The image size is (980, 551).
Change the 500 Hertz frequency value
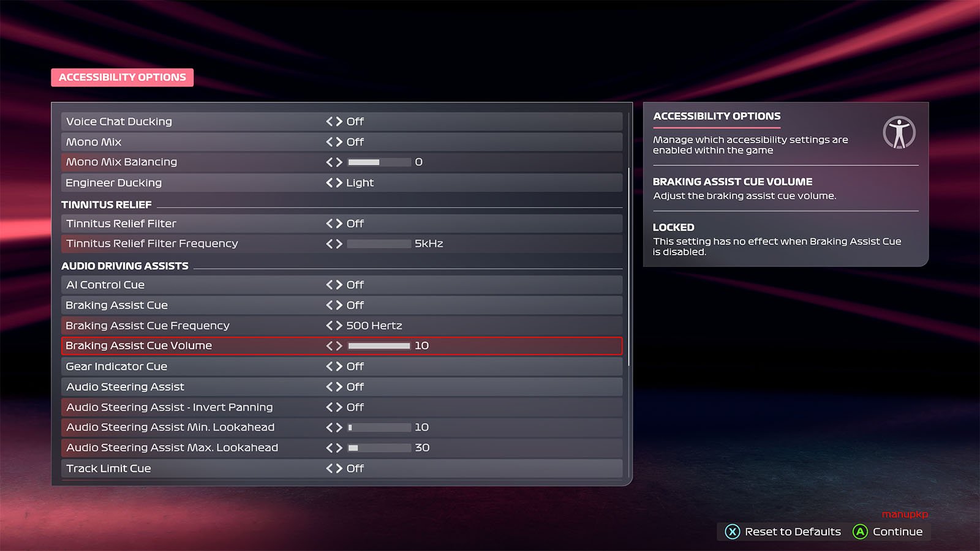tap(374, 325)
